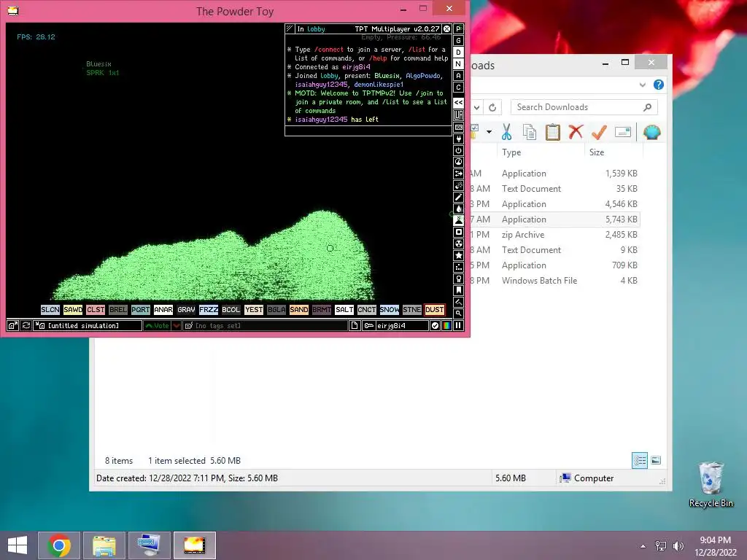Click the reload simulation icon
747x560 pixels.
tap(26, 326)
